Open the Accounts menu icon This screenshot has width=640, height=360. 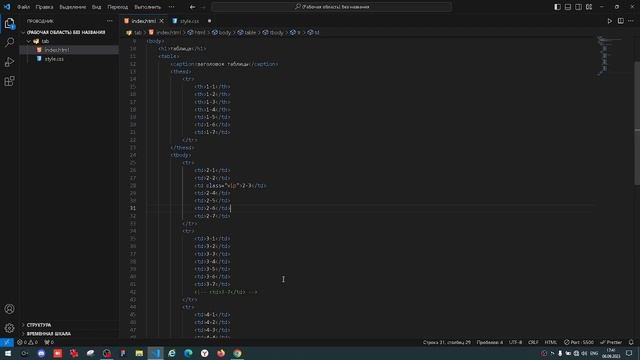(x=9, y=309)
